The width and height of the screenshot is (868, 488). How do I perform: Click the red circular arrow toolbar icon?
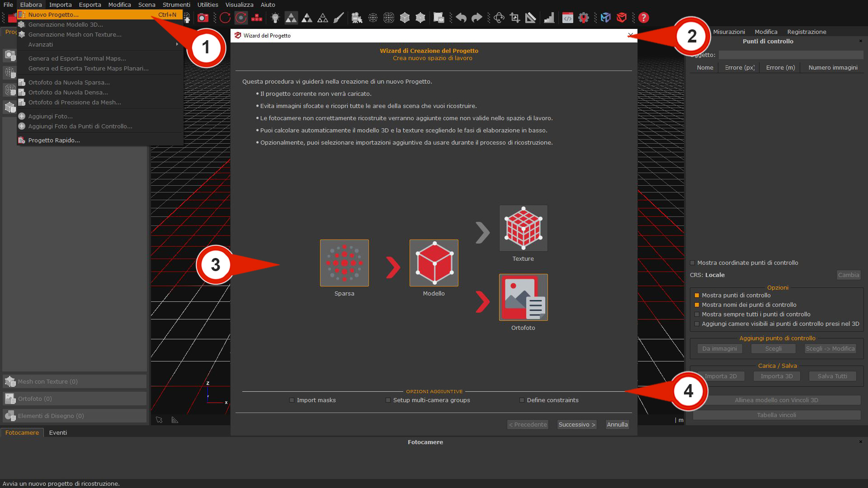click(x=225, y=18)
